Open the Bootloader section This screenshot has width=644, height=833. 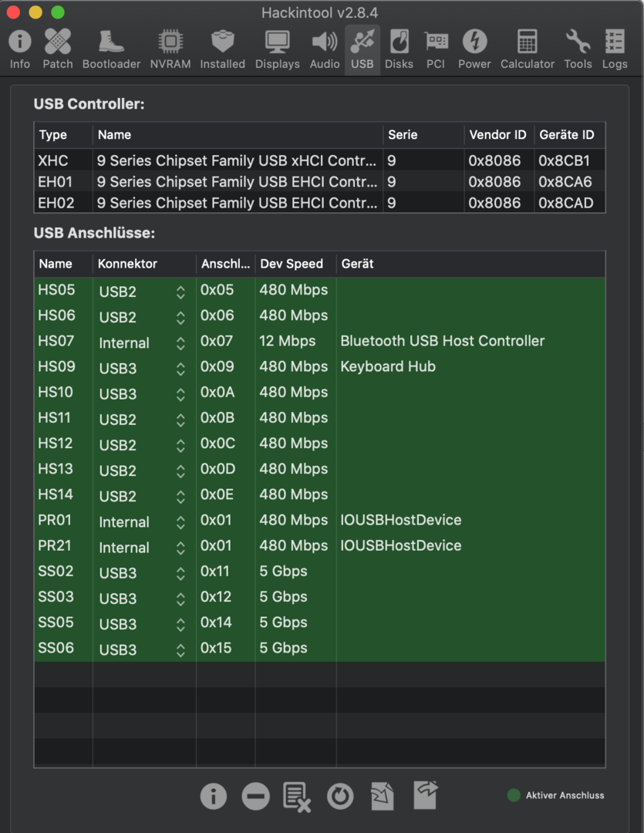point(111,49)
